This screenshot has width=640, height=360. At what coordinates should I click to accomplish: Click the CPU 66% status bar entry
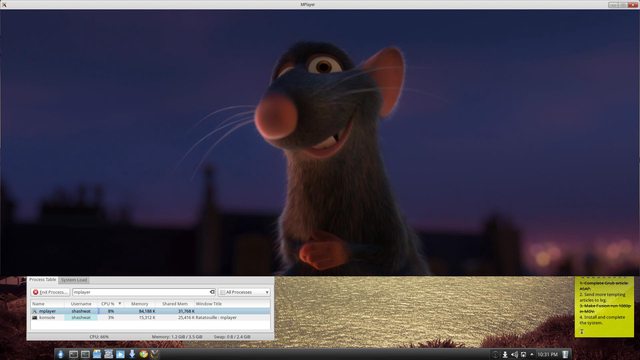tap(99, 337)
